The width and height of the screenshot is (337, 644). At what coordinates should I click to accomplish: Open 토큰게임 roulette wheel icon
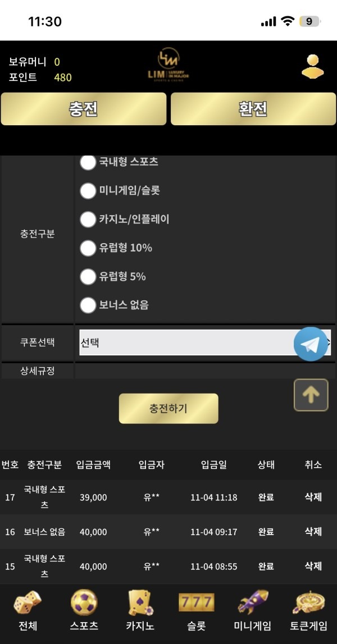coord(308,604)
